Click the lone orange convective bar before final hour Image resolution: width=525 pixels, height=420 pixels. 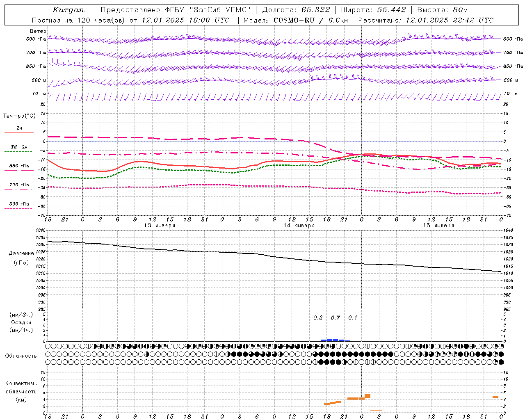[495, 397]
